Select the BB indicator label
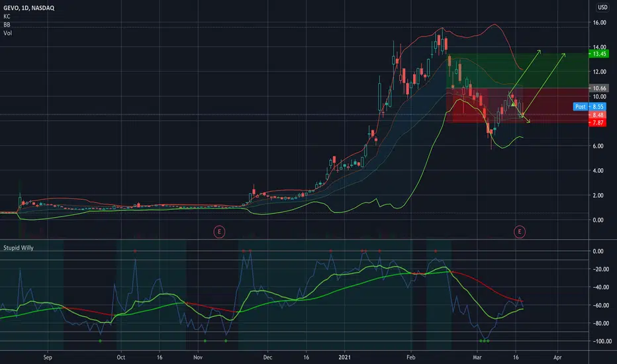This screenshot has height=364, width=617. click(x=7, y=24)
